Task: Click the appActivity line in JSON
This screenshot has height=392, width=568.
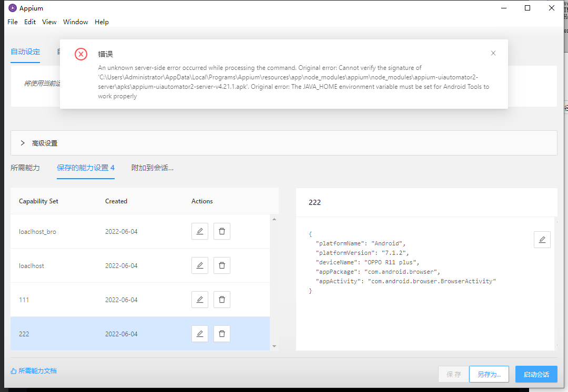Action: pyautogui.click(x=405, y=281)
